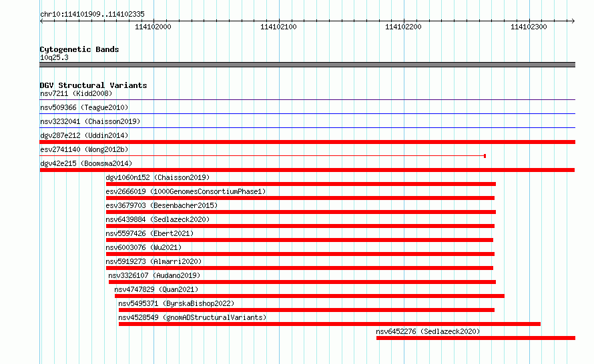Screen dimensions: 594x364
Task: Click the ruler's right arrowhead
Action: tap(573, 21)
